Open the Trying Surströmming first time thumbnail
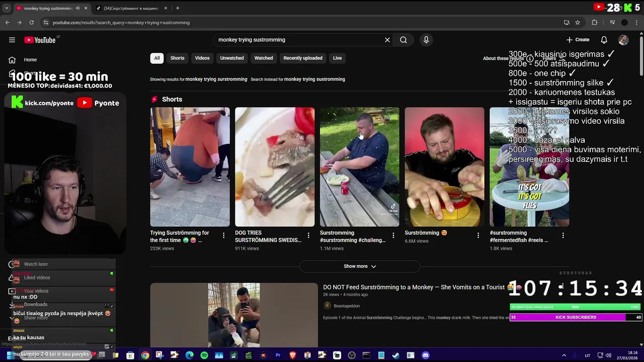Image resolution: width=644 pixels, height=362 pixels. tap(190, 167)
